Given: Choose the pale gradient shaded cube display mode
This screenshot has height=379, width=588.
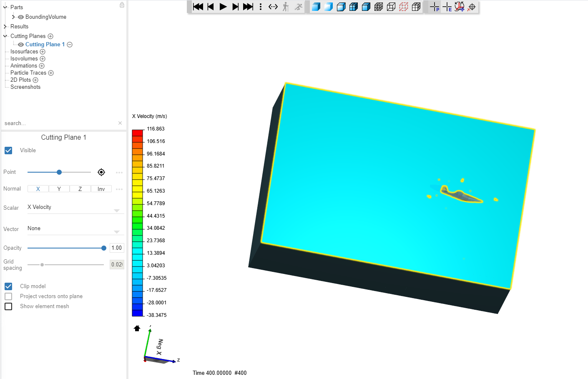Looking at the screenshot, I should [329, 7].
